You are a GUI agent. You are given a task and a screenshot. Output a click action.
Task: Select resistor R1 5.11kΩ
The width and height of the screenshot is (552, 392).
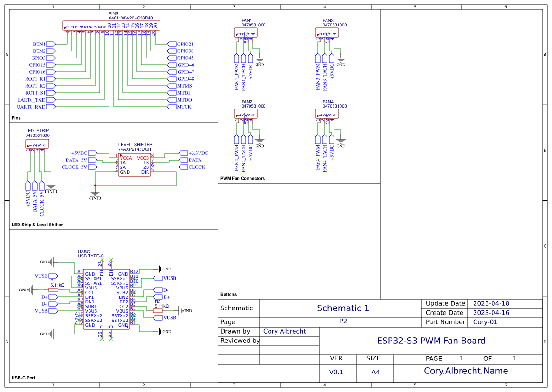pos(53,290)
